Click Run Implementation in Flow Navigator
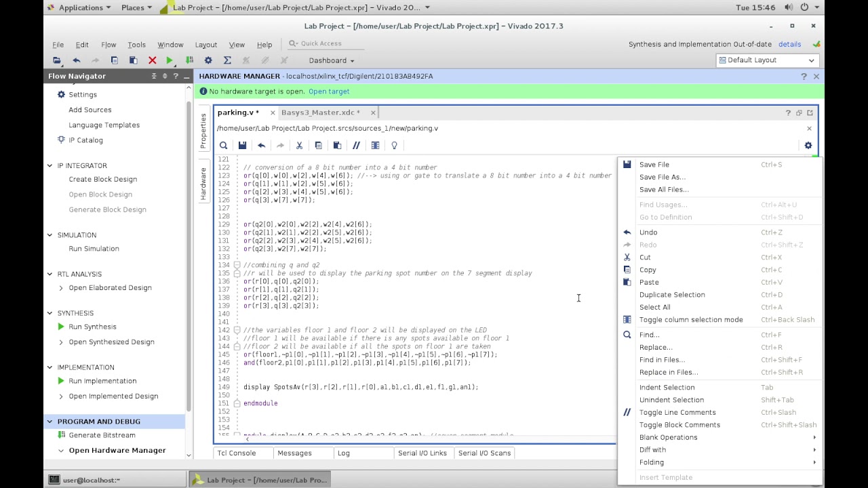The image size is (868, 488). [x=102, y=381]
